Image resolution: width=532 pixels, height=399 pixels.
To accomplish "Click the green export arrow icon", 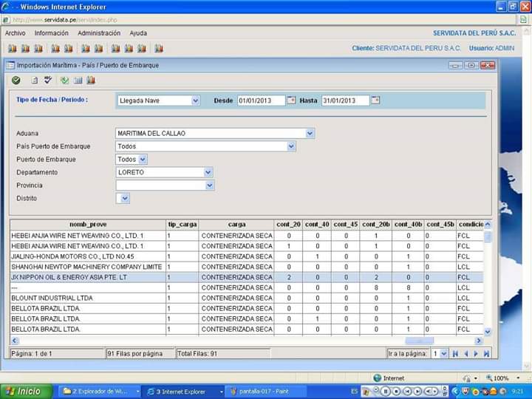I will 64,80.
